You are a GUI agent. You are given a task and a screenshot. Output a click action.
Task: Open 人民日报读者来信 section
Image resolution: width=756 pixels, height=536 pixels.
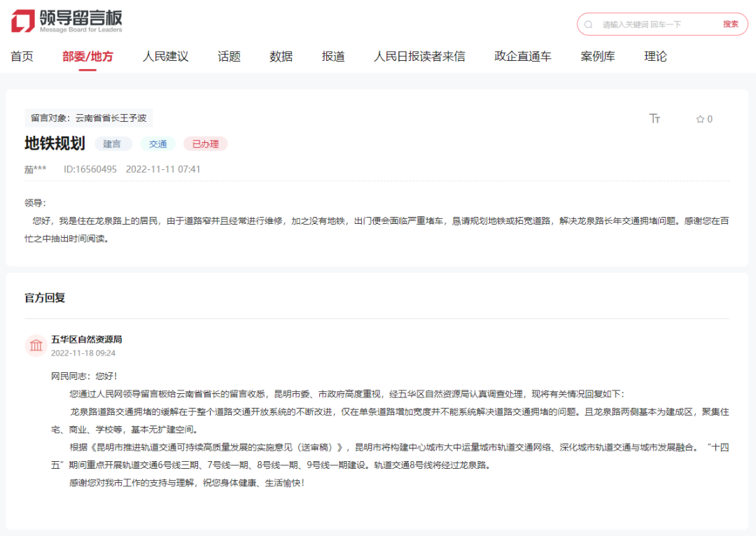pyautogui.click(x=419, y=57)
